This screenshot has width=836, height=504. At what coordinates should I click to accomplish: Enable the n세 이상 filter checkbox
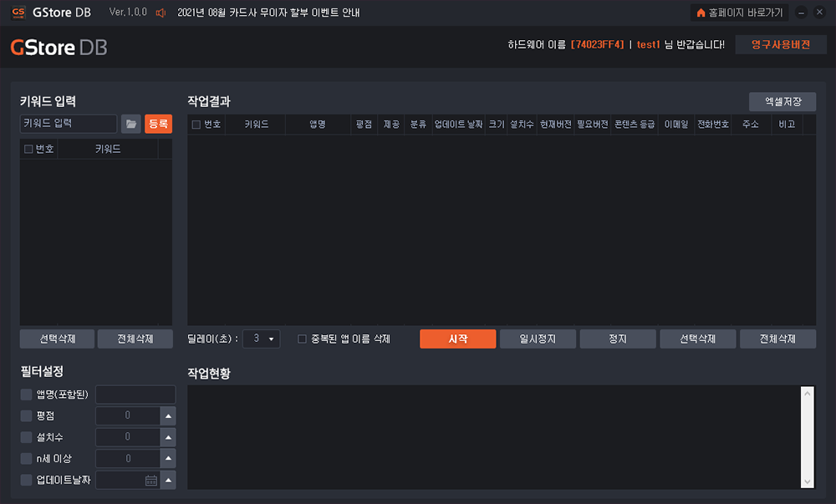pyautogui.click(x=26, y=459)
